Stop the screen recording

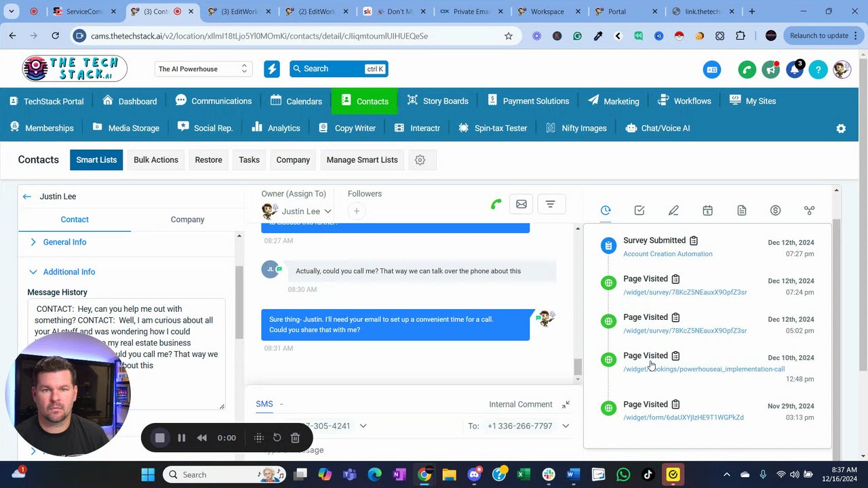(160, 438)
